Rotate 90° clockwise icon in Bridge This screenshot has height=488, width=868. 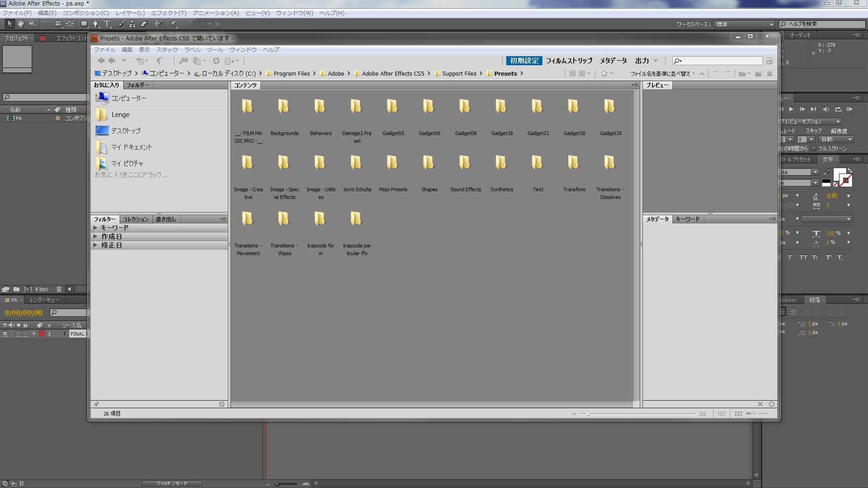(727, 73)
